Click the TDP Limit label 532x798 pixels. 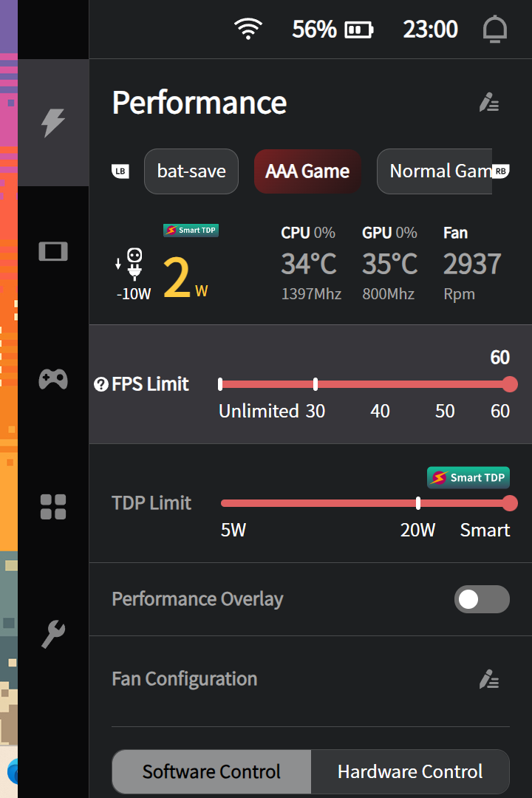tap(151, 503)
